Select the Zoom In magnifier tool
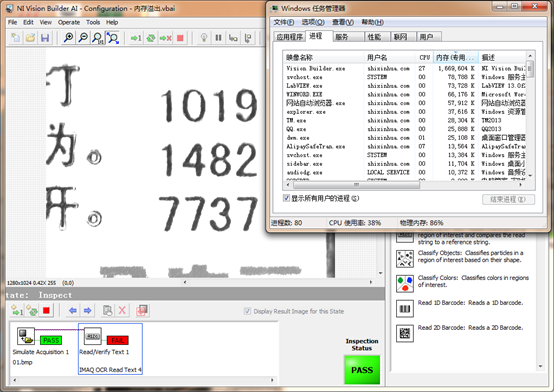The width and height of the screenshot is (554, 392). click(x=69, y=37)
